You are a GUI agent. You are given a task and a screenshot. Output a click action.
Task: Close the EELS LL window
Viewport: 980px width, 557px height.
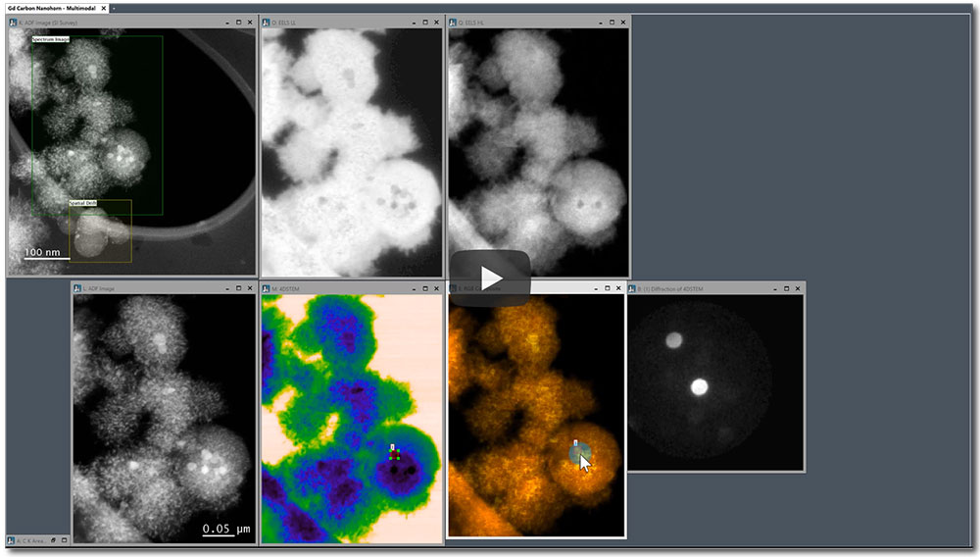436,23
